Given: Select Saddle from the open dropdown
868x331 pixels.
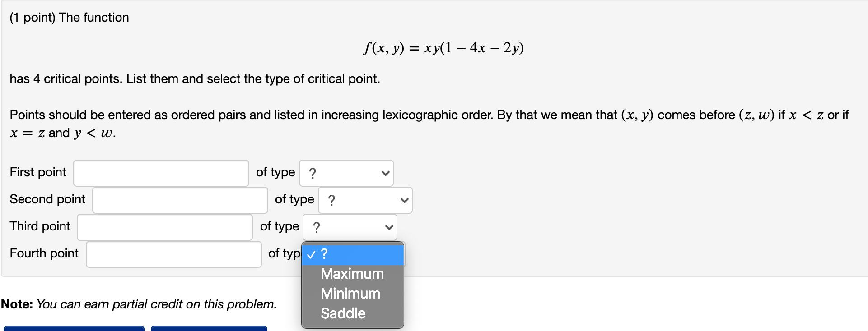Looking at the screenshot, I should pos(342,313).
